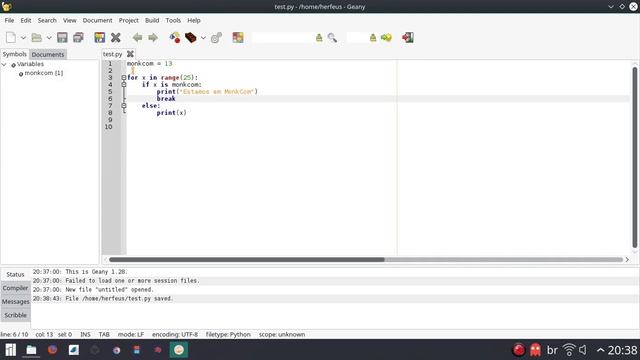Open the Document menu

[x=97, y=20]
